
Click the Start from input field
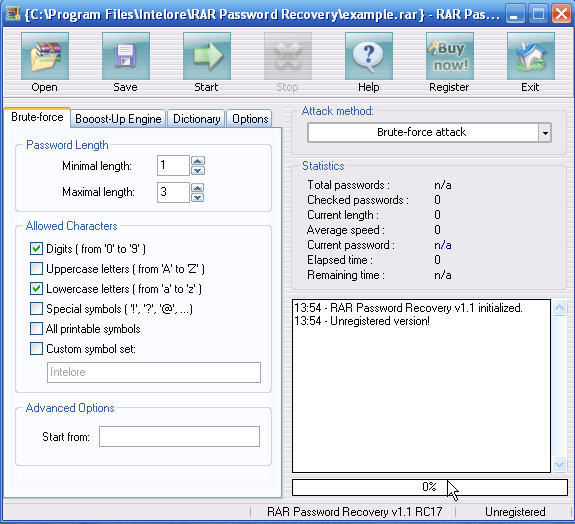click(x=179, y=436)
